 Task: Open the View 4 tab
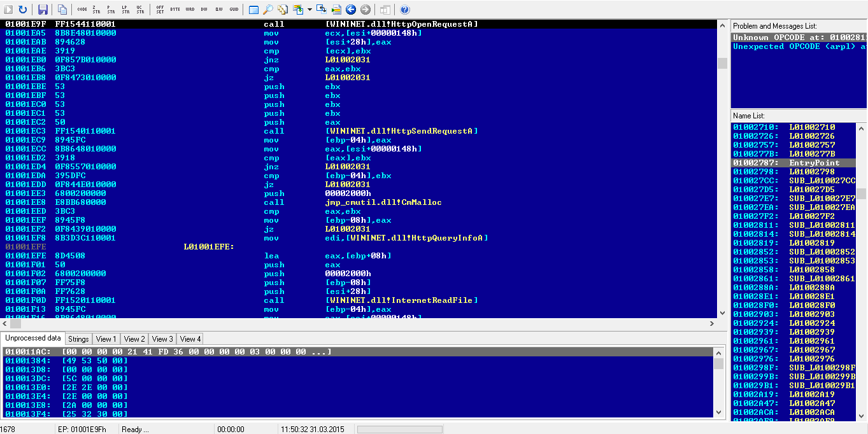point(190,339)
